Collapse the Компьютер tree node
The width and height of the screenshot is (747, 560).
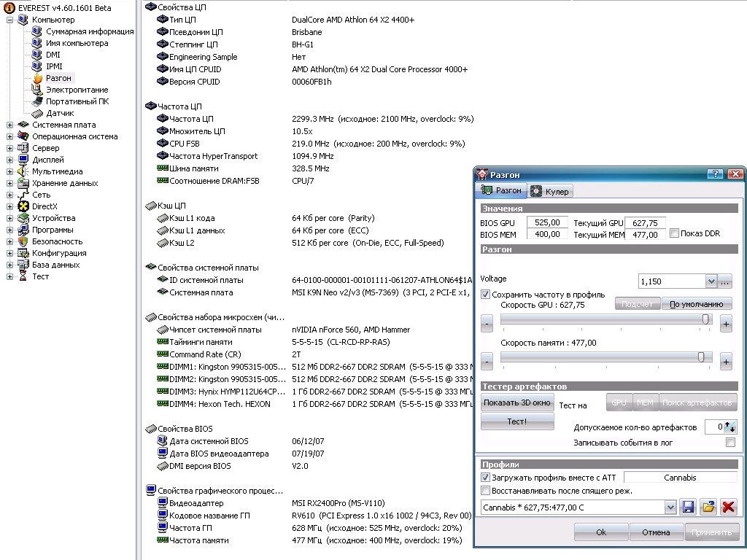click(x=9, y=20)
